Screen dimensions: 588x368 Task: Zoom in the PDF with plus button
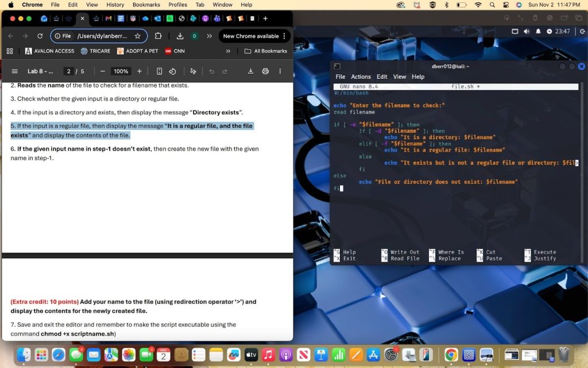[x=140, y=71]
